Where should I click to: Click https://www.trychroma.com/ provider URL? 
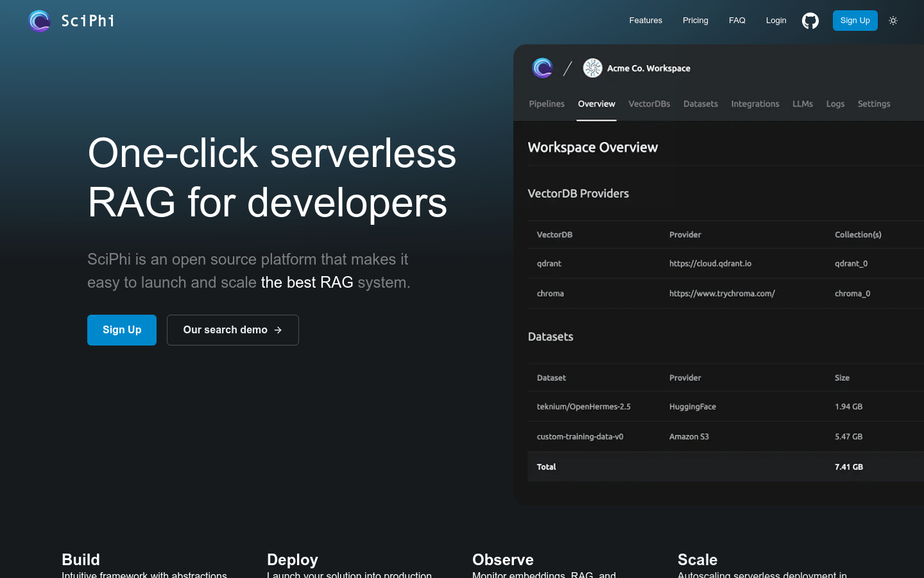coord(723,293)
